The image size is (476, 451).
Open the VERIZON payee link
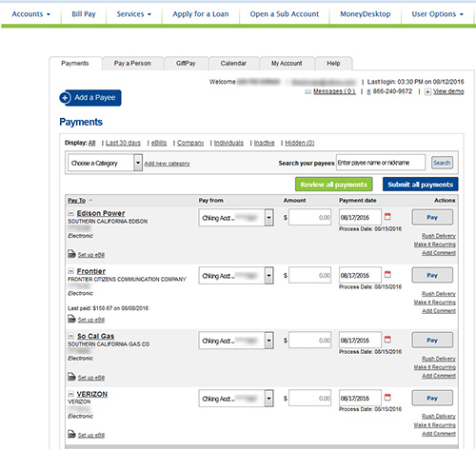pyautogui.click(x=92, y=394)
